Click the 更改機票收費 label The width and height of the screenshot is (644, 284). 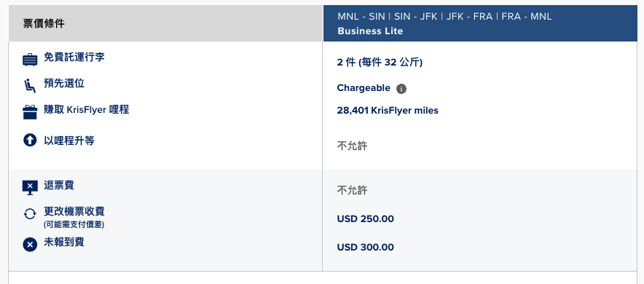(74, 211)
